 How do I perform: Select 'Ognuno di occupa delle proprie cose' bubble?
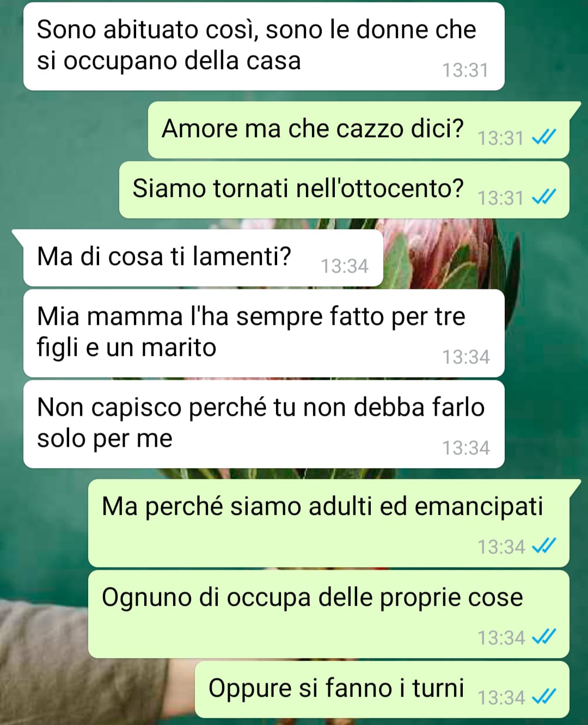click(x=329, y=614)
